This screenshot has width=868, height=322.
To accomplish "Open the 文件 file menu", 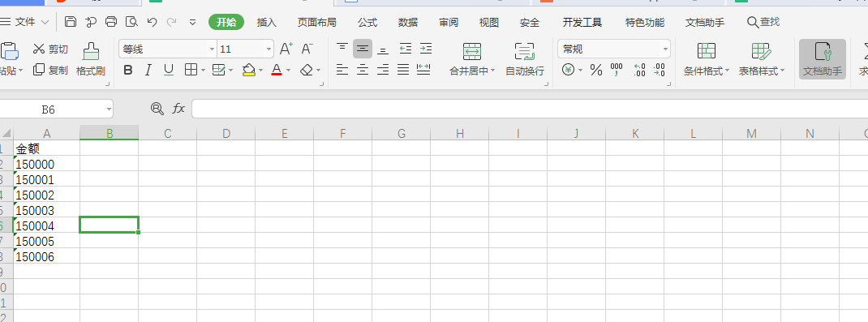I will (25, 22).
